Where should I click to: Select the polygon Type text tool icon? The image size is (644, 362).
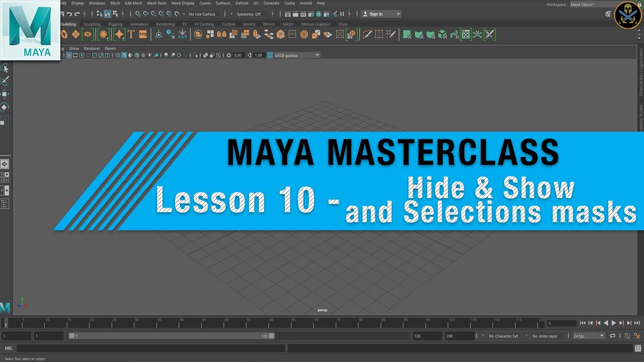(x=131, y=34)
